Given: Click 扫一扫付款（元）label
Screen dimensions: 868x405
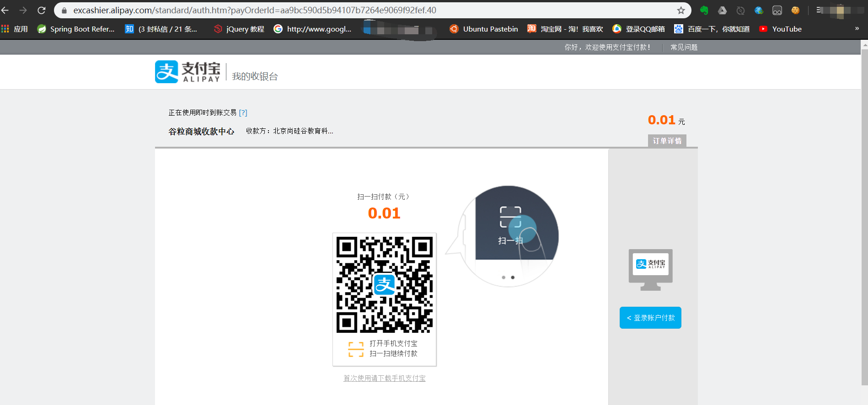Looking at the screenshot, I should [x=383, y=197].
